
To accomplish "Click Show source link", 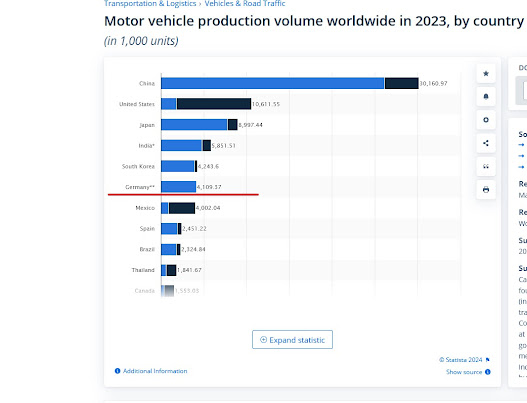I will pyautogui.click(x=464, y=372).
